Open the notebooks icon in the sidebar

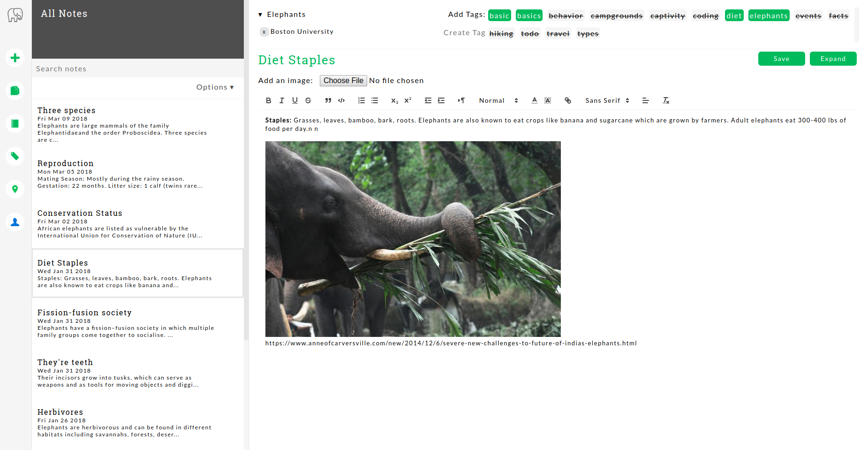pos(15,123)
